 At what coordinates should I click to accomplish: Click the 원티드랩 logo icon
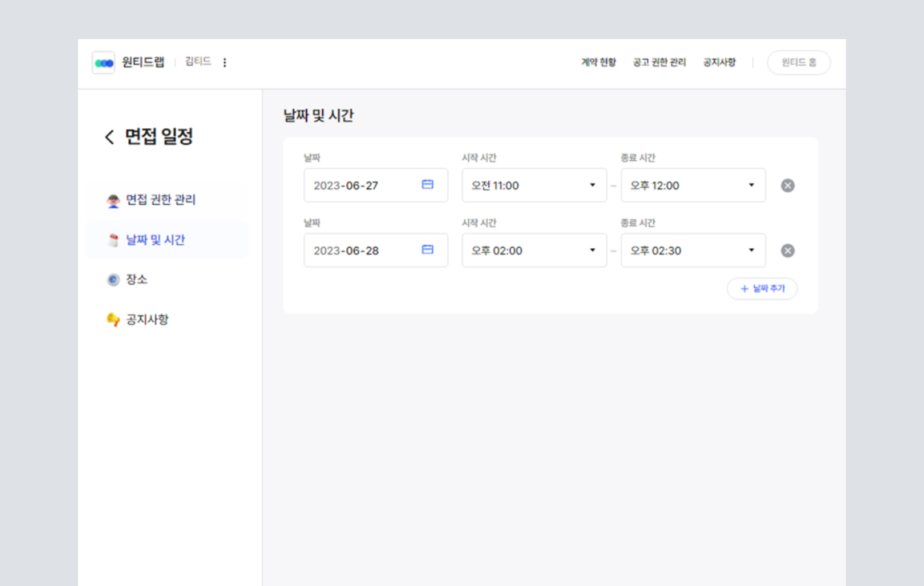103,63
